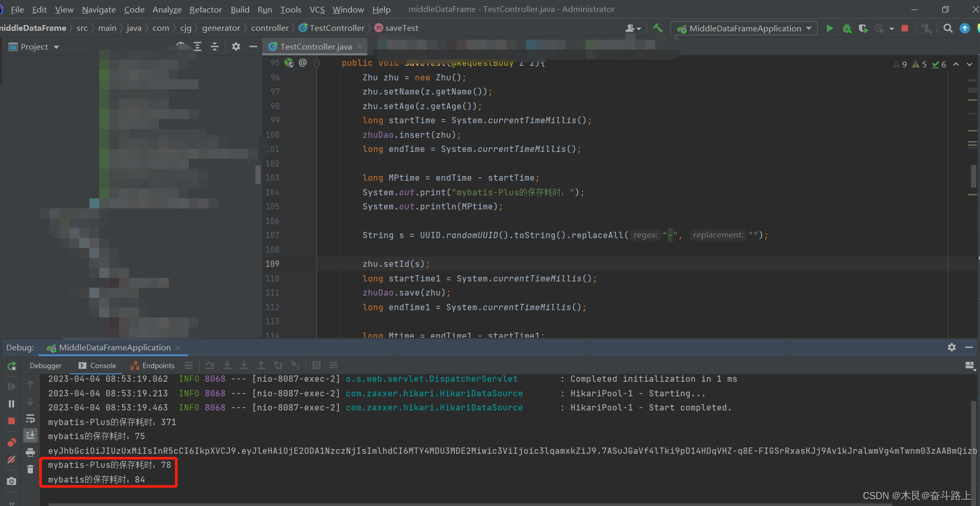Screen dimensions: 980x506
Task: Open the Refactor menu
Action: click(x=205, y=9)
